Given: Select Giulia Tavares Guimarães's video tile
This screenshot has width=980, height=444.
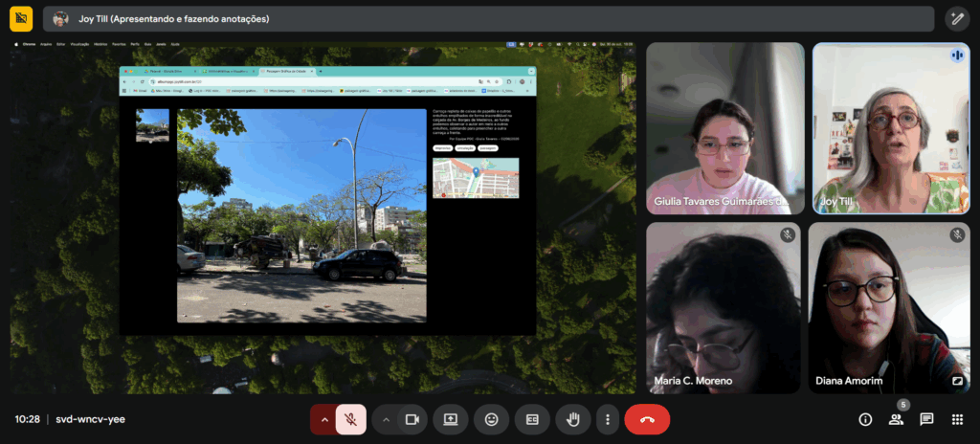Looking at the screenshot, I should click(x=725, y=128).
